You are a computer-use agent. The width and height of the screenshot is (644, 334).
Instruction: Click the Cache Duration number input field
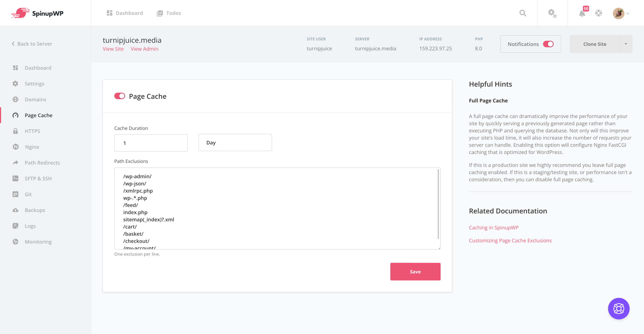pyautogui.click(x=151, y=143)
